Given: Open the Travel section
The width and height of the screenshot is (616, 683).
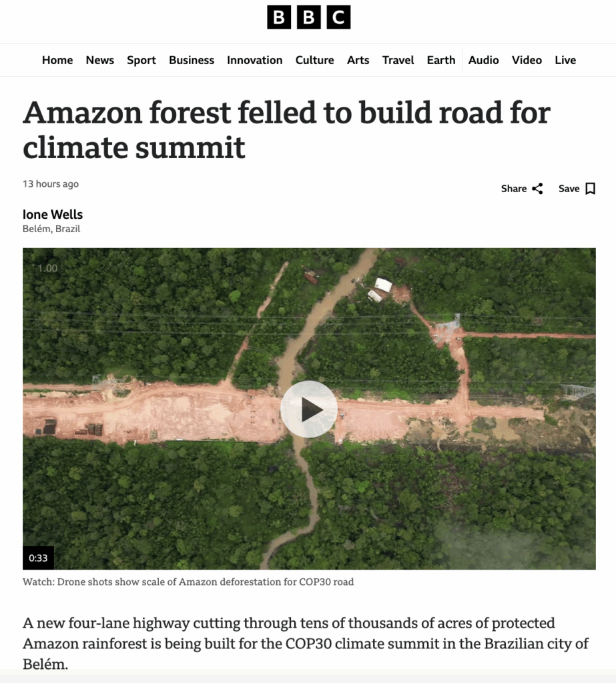Looking at the screenshot, I should [x=398, y=60].
